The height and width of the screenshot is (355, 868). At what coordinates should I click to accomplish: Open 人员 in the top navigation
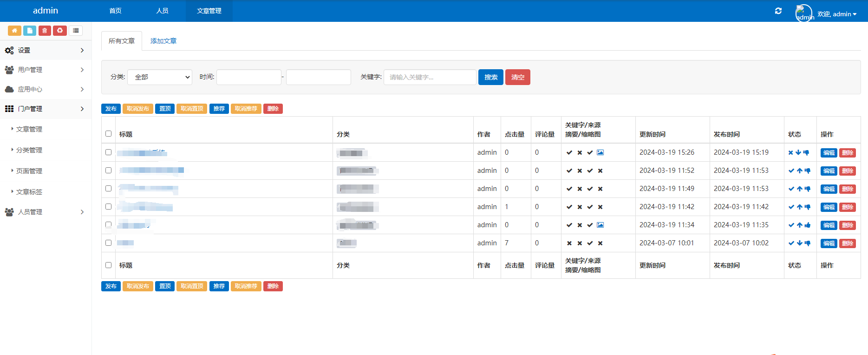(x=162, y=11)
